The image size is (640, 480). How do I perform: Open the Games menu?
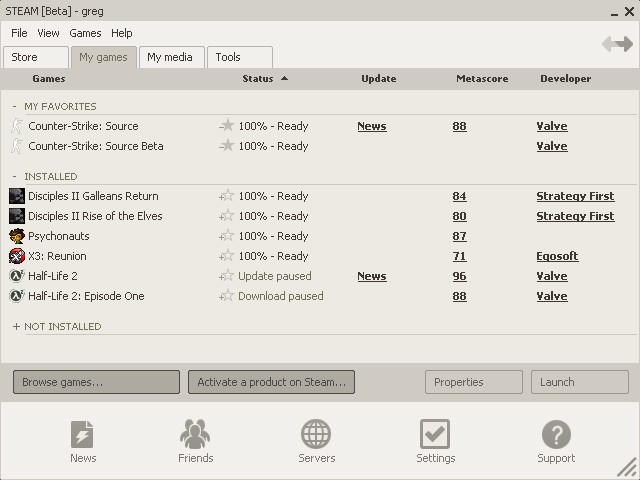[85, 33]
